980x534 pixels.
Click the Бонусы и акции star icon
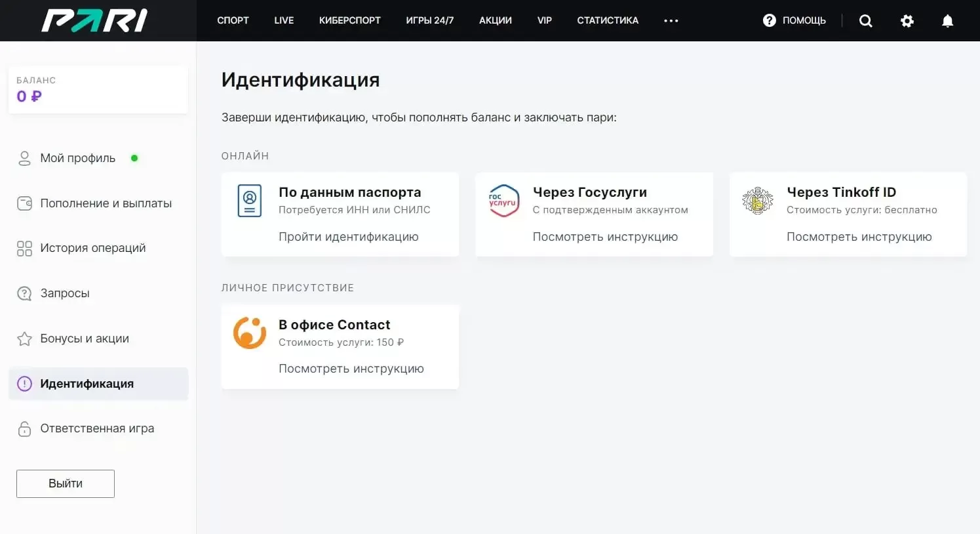click(x=25, y=338)
